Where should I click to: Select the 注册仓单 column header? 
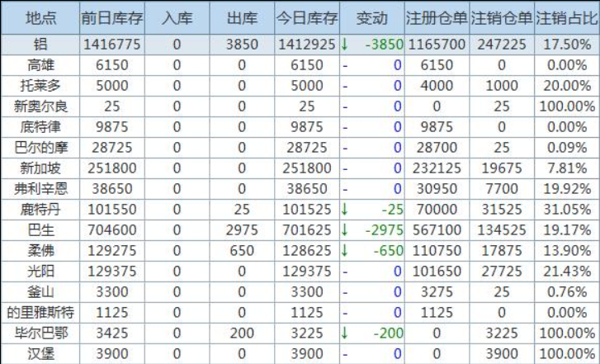[437, 17]
